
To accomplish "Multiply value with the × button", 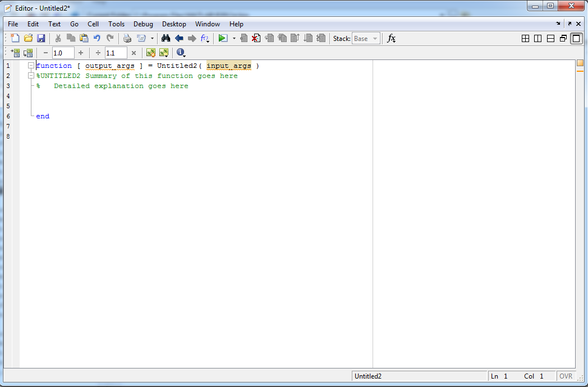I will (x=134, y=53).
